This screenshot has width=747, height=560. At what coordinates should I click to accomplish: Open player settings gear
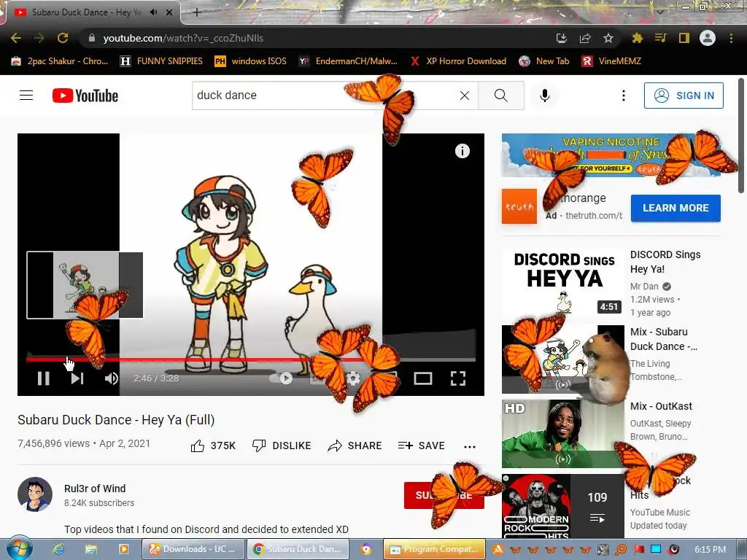[x=353, y=378]
